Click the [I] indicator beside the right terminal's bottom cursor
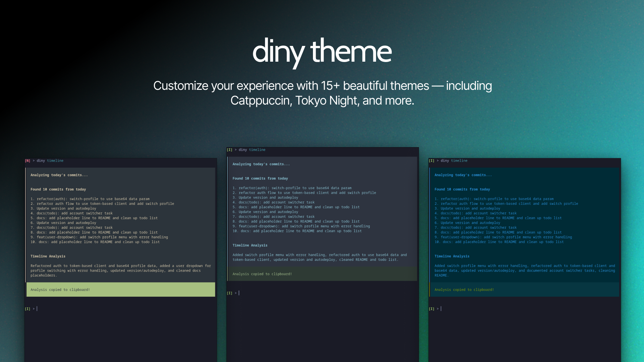 click(x=431, y=309)
